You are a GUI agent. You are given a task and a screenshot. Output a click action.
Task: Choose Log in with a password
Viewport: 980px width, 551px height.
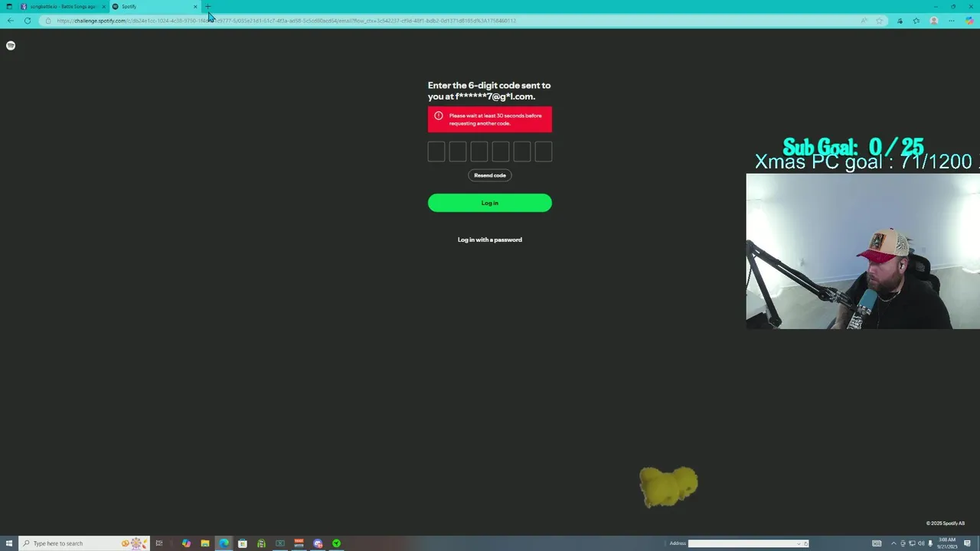[490, 240]
